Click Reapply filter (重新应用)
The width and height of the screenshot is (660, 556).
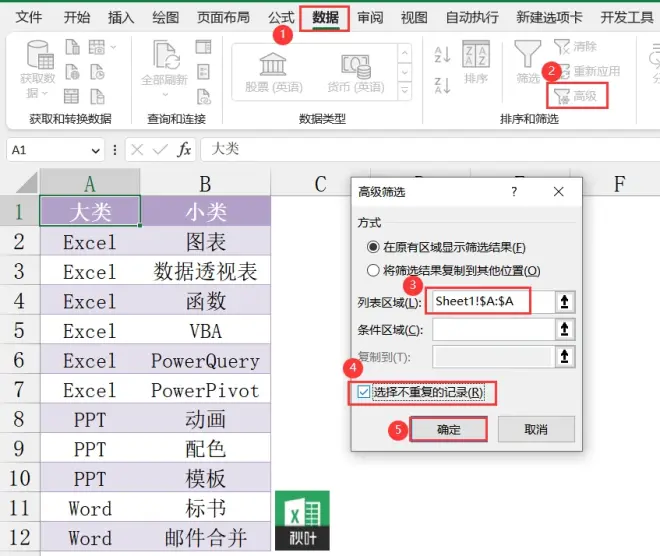(588, 71)
